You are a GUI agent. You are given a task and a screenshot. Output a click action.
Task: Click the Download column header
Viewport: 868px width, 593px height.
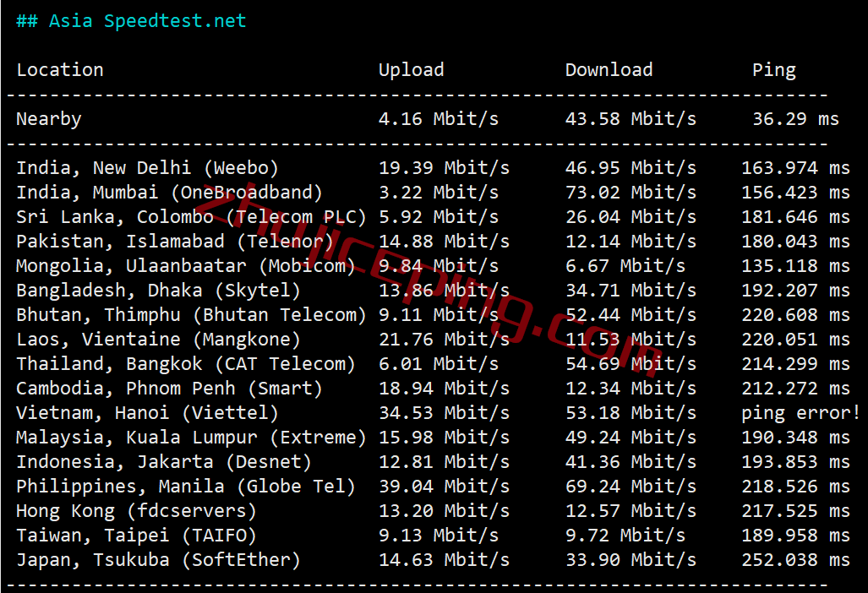609,70
